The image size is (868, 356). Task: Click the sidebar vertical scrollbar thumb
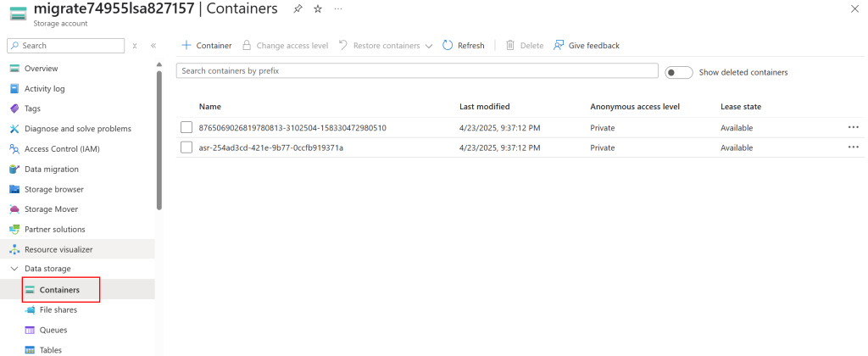(x=159, y=140)
